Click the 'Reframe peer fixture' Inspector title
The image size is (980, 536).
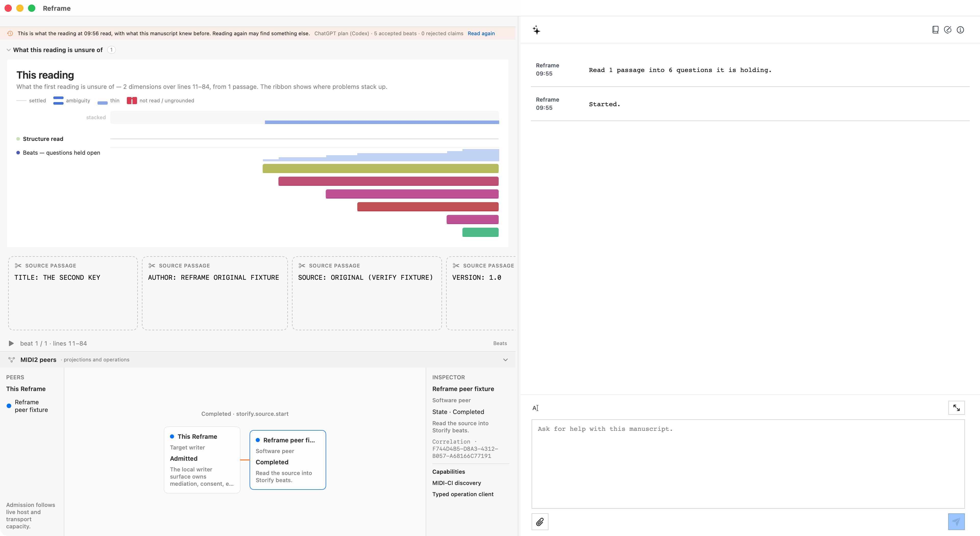tap(463, 389)
